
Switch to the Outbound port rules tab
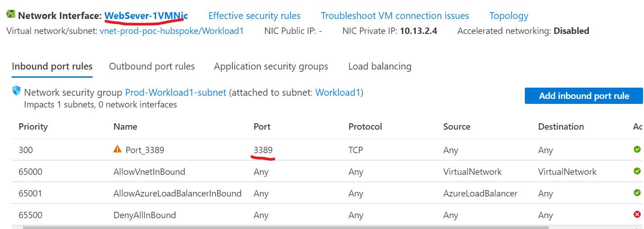152,66
